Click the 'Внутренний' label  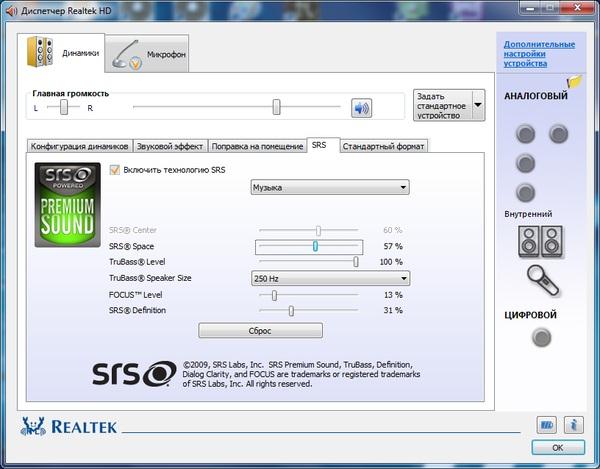(x=528, y=214)
